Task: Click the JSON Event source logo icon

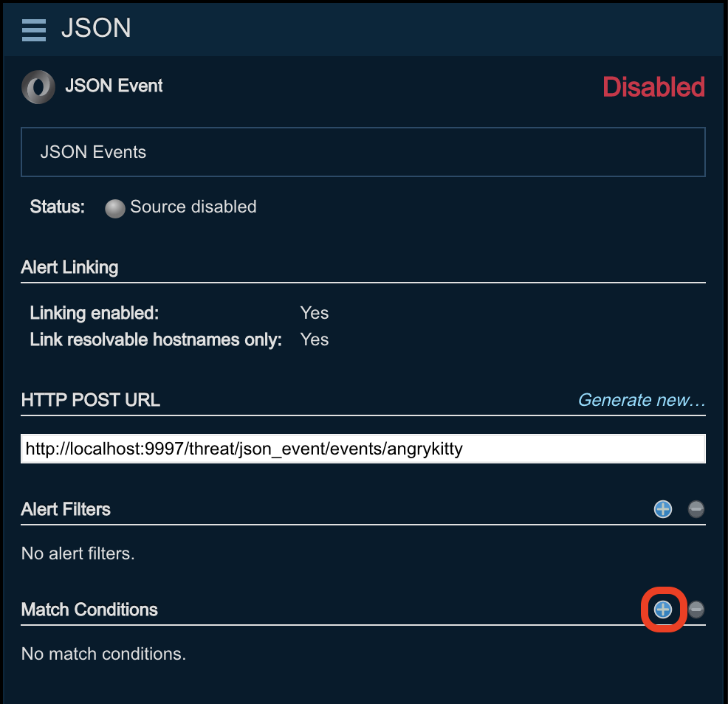Action: 38,87
